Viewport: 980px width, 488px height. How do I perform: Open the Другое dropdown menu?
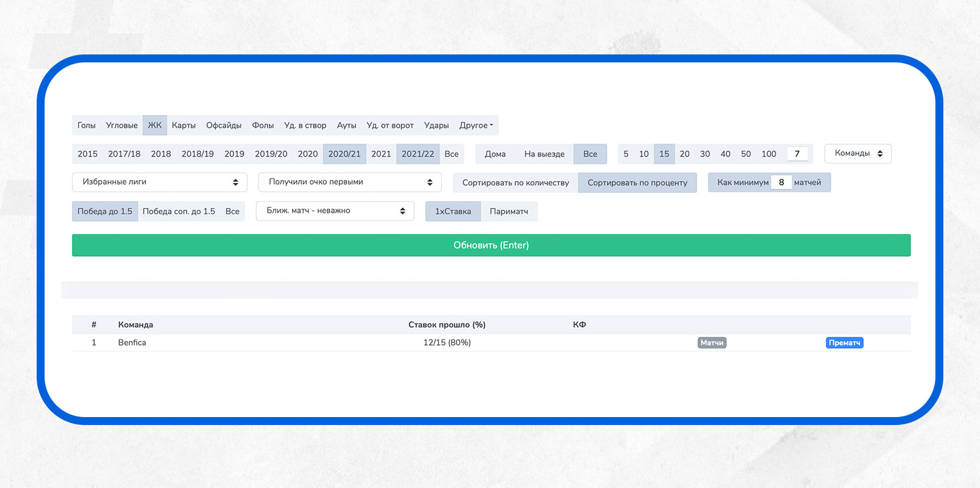(476, 125)
